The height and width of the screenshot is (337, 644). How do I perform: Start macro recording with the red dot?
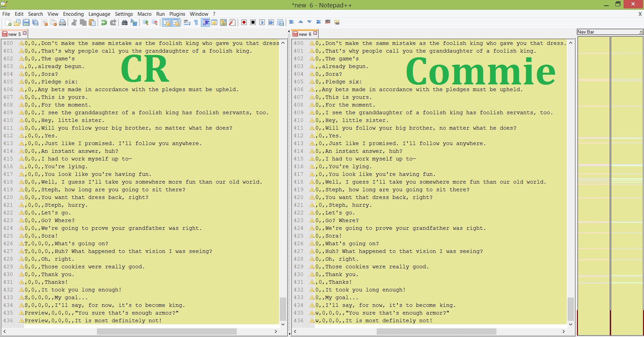(x=244, y=22)
